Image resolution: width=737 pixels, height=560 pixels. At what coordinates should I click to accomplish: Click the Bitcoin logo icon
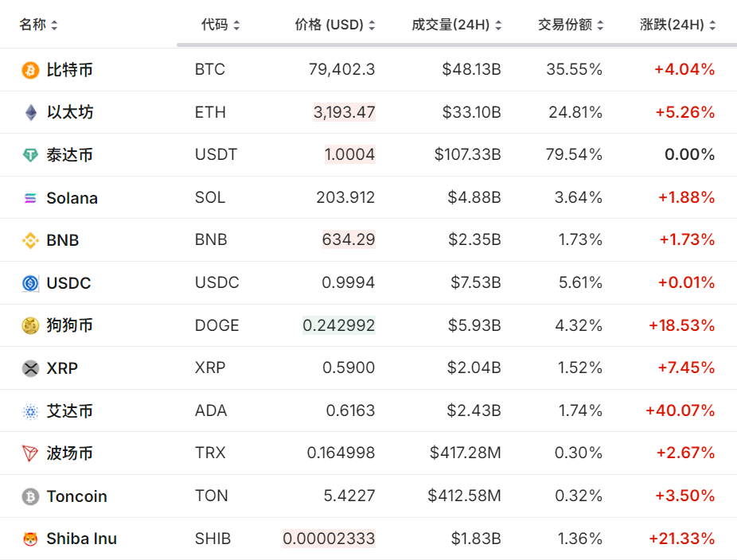coord(29,70)
